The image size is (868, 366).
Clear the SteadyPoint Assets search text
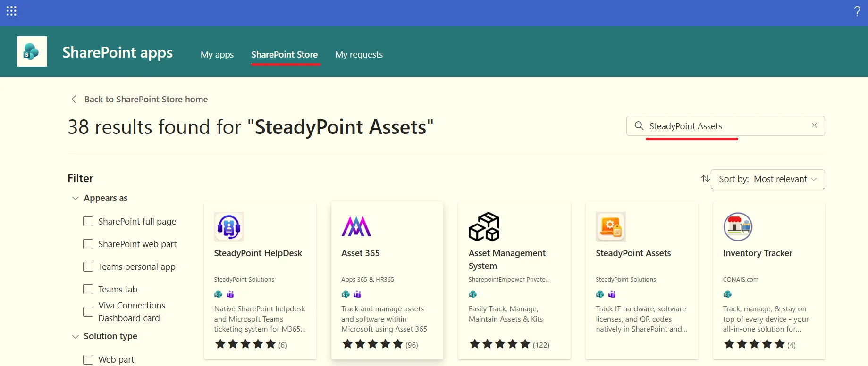click(814, 125)
